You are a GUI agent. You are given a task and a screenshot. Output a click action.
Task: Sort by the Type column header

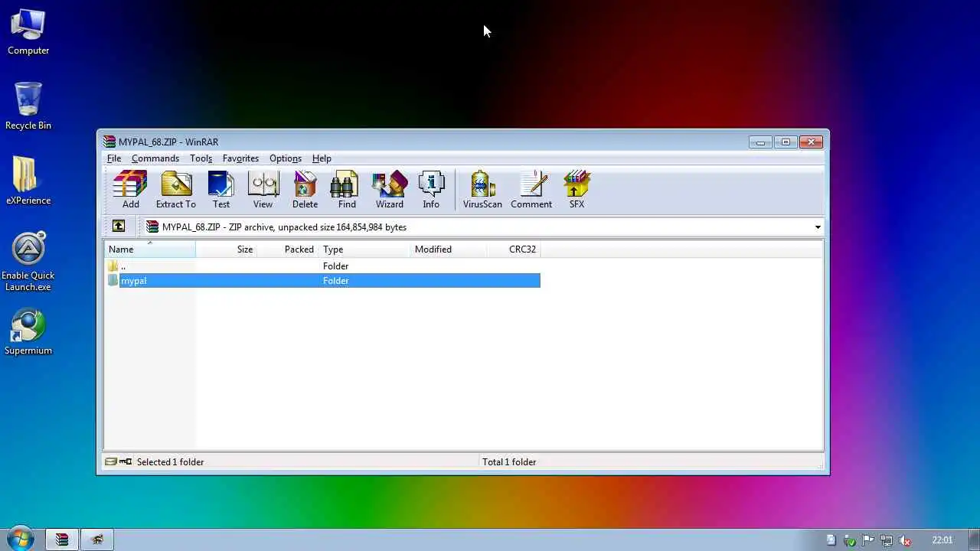(364, 249)
